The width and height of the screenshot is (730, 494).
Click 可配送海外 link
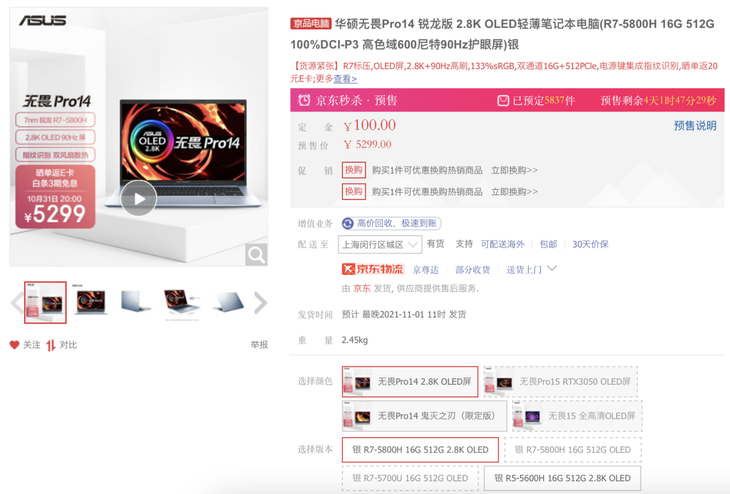502,244
